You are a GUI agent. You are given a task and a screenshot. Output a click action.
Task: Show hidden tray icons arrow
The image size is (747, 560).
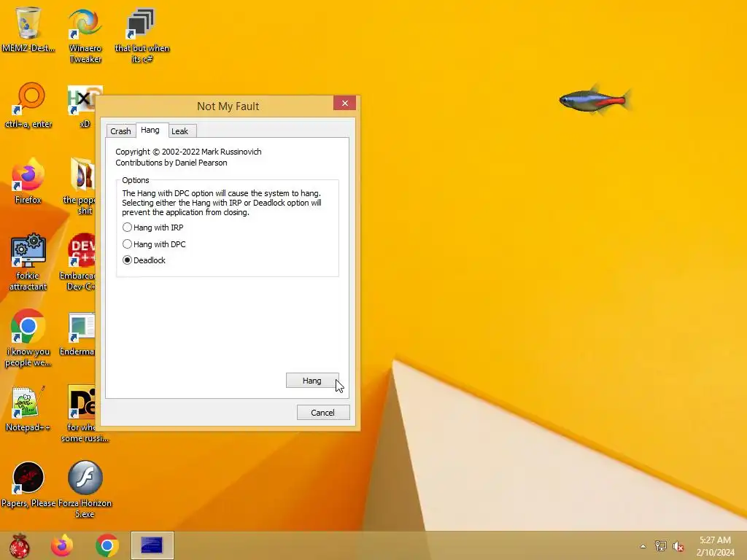pos(643,546)
